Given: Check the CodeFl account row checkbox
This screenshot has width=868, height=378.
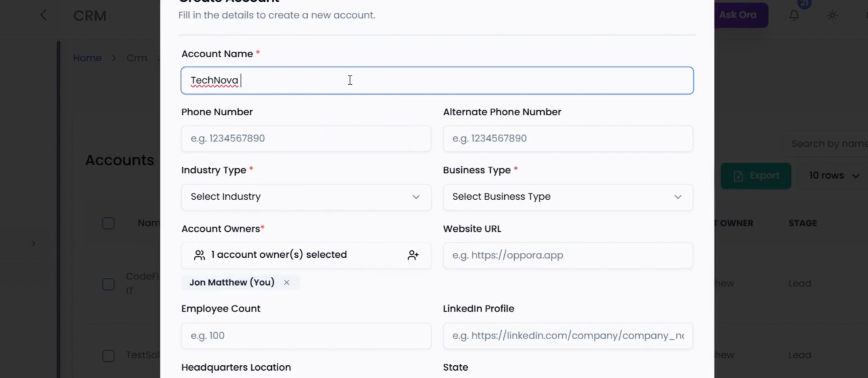Looking at the screenshot, I should tap(108, 284).
